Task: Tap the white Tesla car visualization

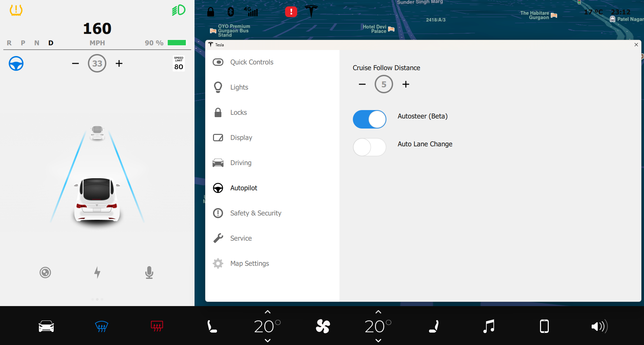Action: point(97,200)
